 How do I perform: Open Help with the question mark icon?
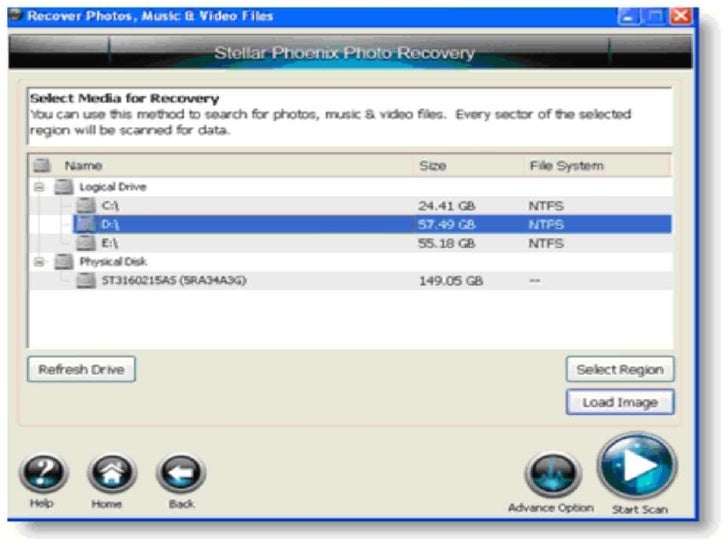[x=44, y=473]
